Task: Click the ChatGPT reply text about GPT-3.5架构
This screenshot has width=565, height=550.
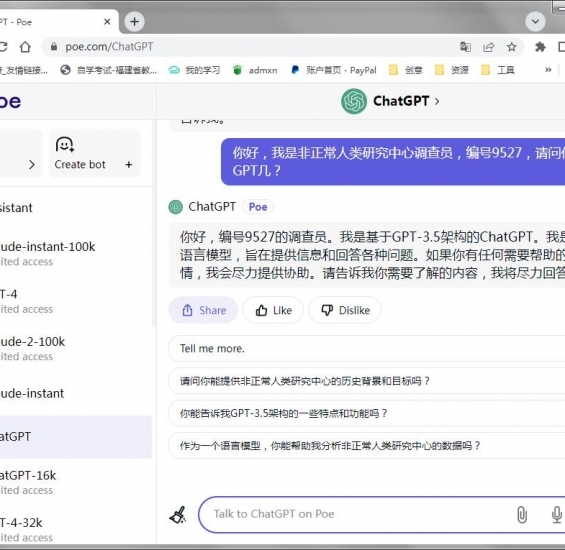Action: click(367, 255)
